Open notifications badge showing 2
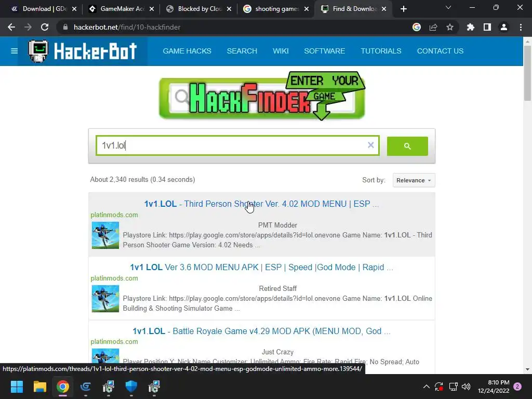 point(517,387)
